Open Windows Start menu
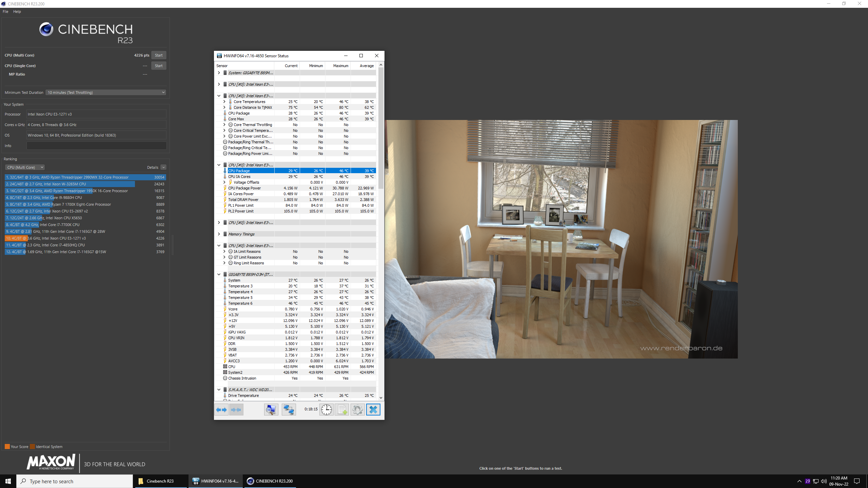Screen dimensions: 868x488 click(8, 481)
